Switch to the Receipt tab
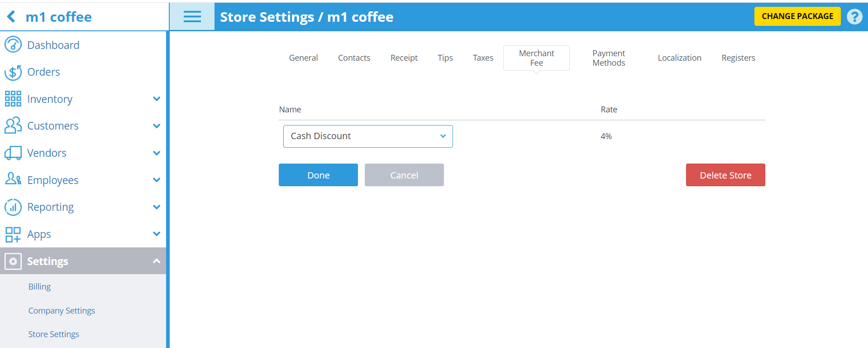Viewport: 868px width, 348px height. pos(404,58)
